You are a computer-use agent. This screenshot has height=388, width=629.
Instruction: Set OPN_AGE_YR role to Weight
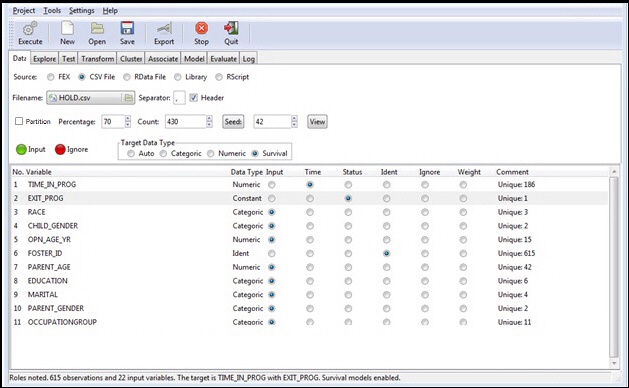[x=463, y=240]
